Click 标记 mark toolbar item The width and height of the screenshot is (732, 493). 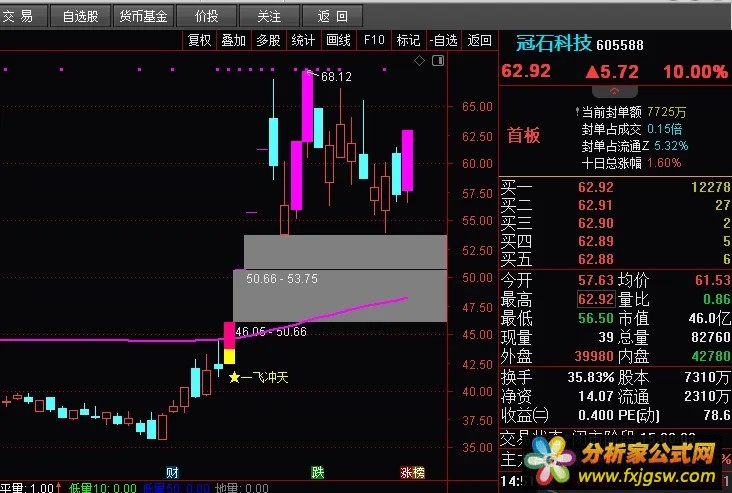click(408, 41)
